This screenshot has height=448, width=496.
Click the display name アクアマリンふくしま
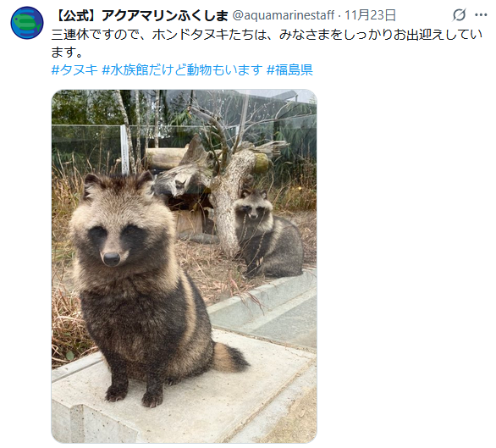tap(164, 15)
